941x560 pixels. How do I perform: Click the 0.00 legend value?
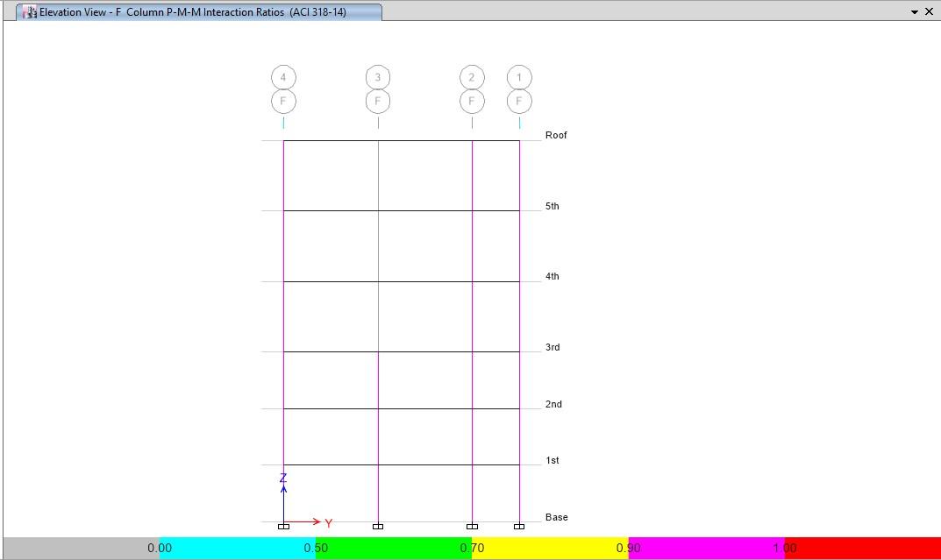[x=160, y=548]
